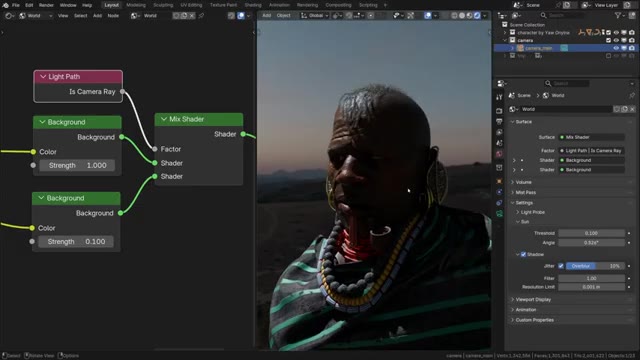Open the Window menu

[x=68, y=5]
